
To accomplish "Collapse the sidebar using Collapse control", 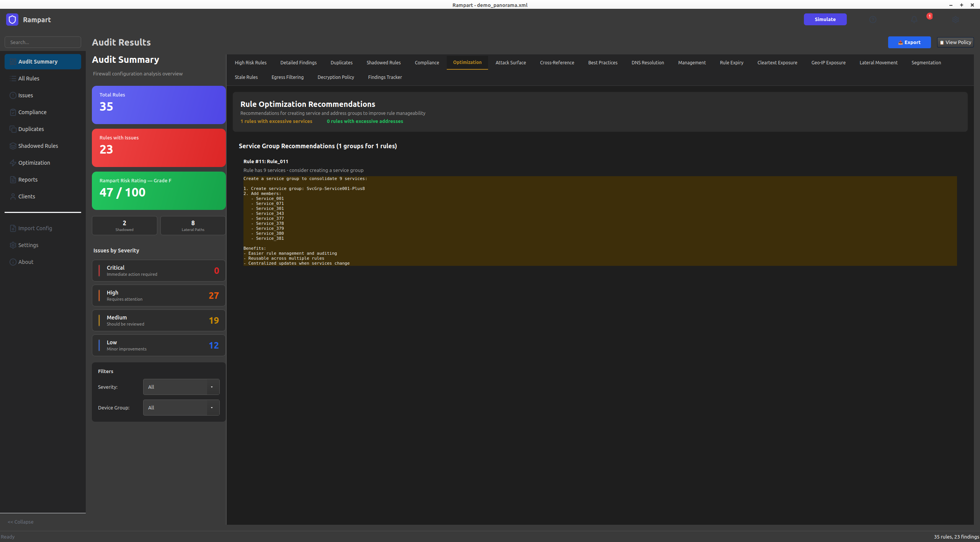I will tap(20, 522).
